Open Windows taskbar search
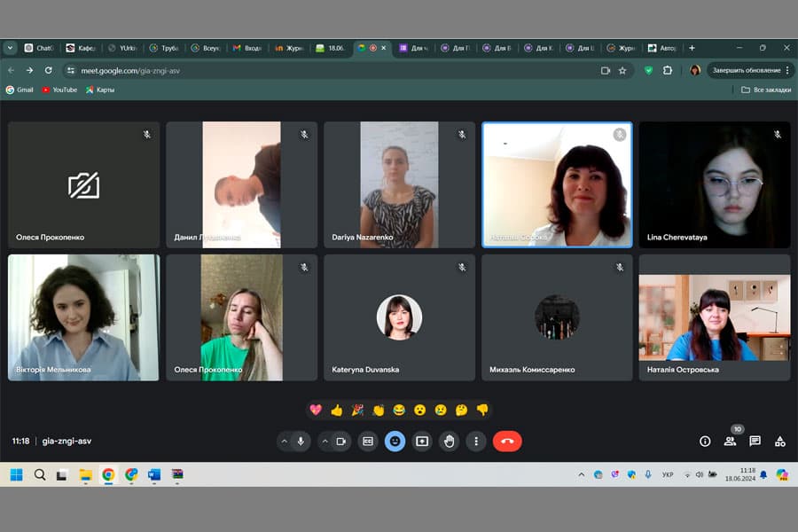Image resolution: width=798 pixels, height=532 pixels. [40, 474]
